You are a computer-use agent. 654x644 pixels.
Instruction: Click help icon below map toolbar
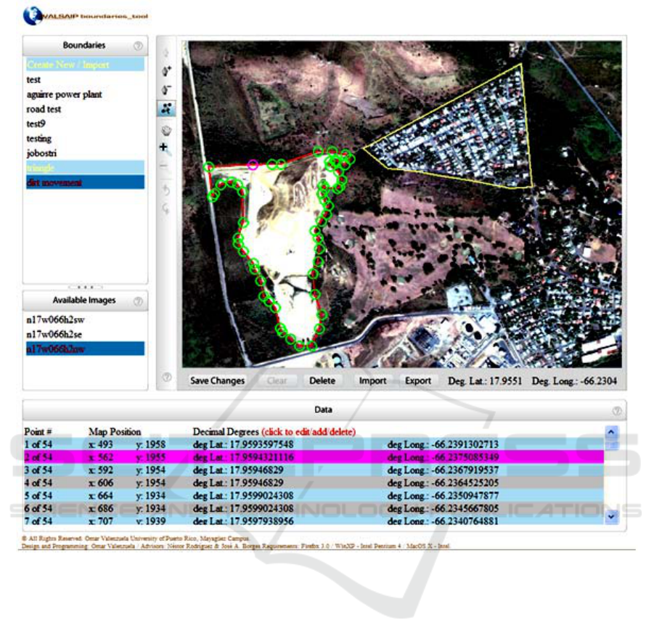[x=166, y=377]
